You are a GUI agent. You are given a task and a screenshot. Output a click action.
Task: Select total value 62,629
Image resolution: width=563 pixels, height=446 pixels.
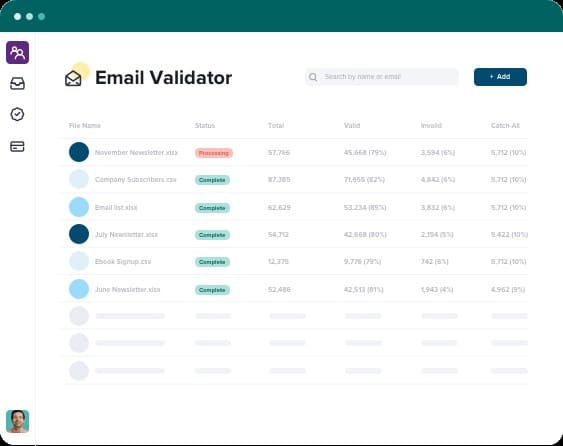pos(279,208)
